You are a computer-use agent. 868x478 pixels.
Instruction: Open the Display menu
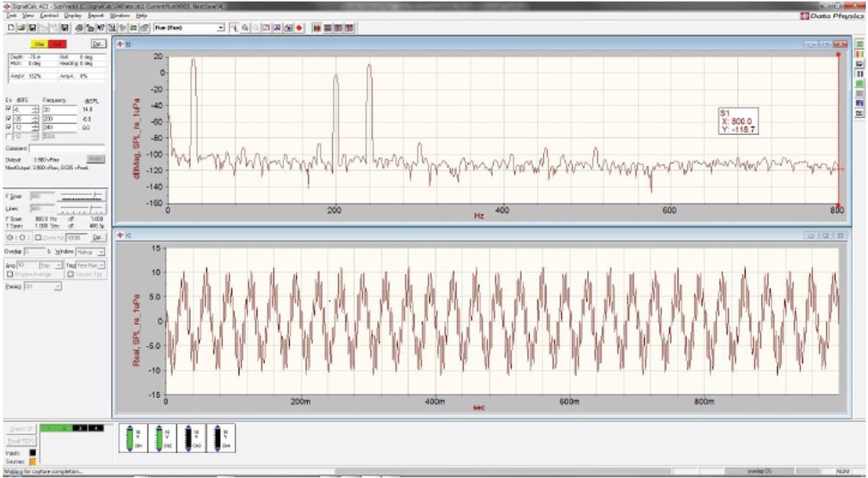73,15
